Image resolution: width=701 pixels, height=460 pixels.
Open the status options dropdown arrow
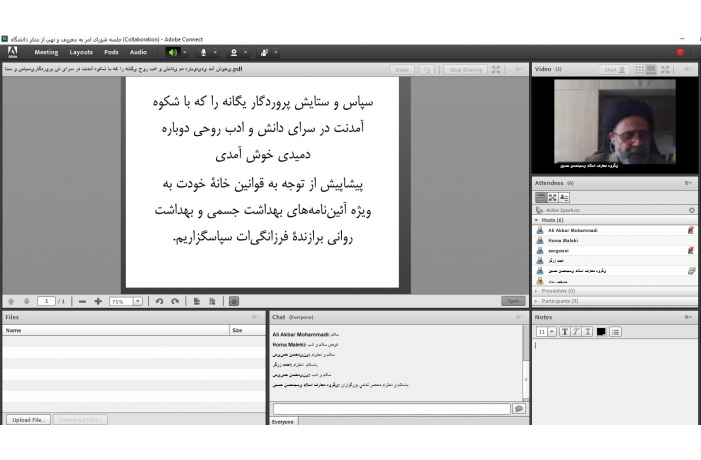tap(276, 52)
